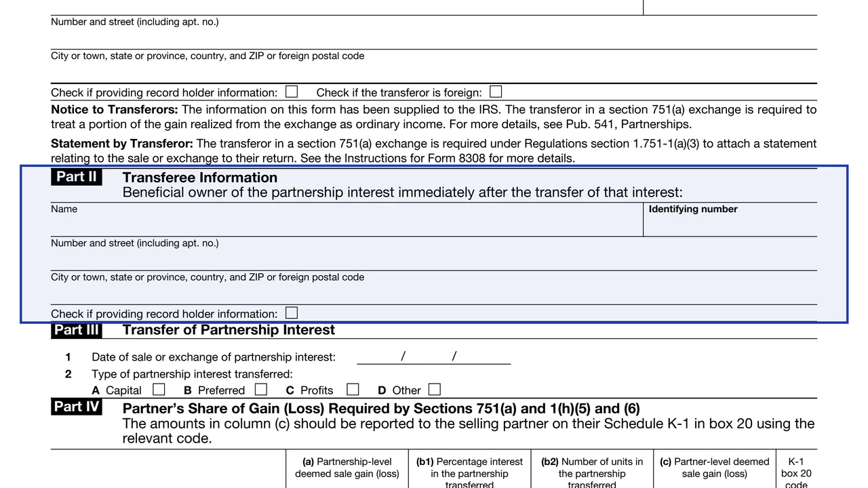Select the 'Part III' section label
The height and width of the screenshot is (488, 868).
(x=77, y=330)
